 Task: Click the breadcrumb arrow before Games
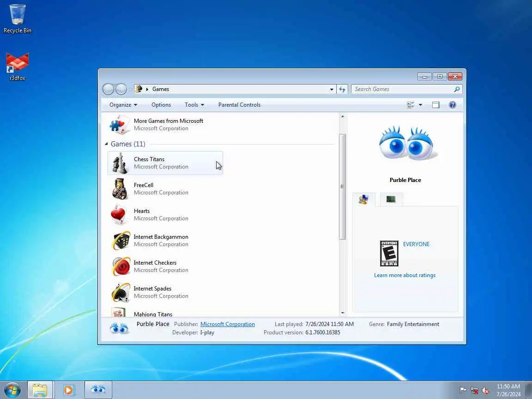click(x=147, y=89)
